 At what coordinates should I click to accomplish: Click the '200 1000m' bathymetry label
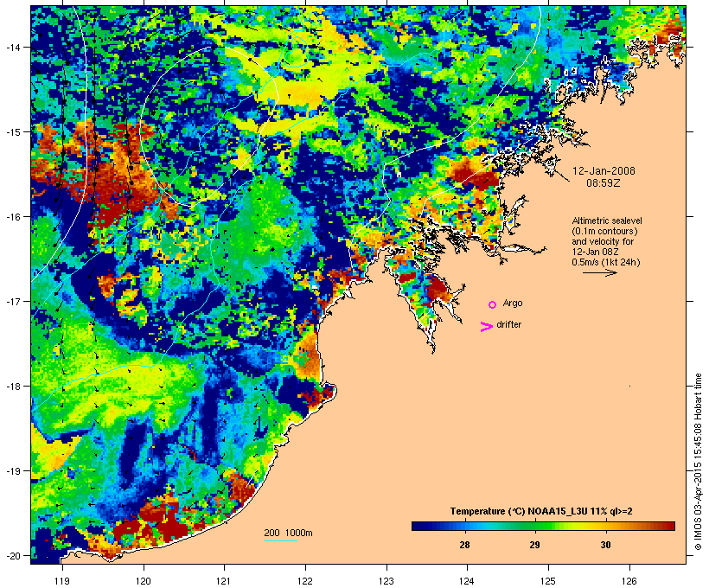coord(288,533)
